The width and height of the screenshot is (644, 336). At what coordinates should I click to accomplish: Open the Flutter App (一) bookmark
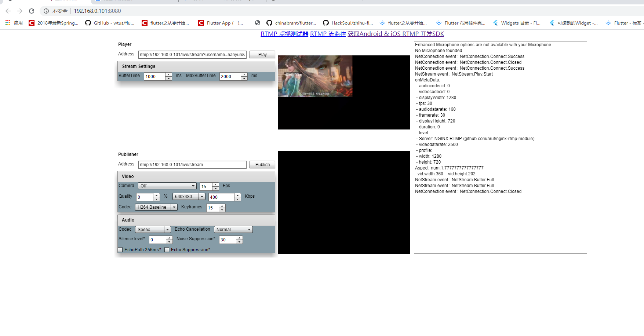click(221, 23)
